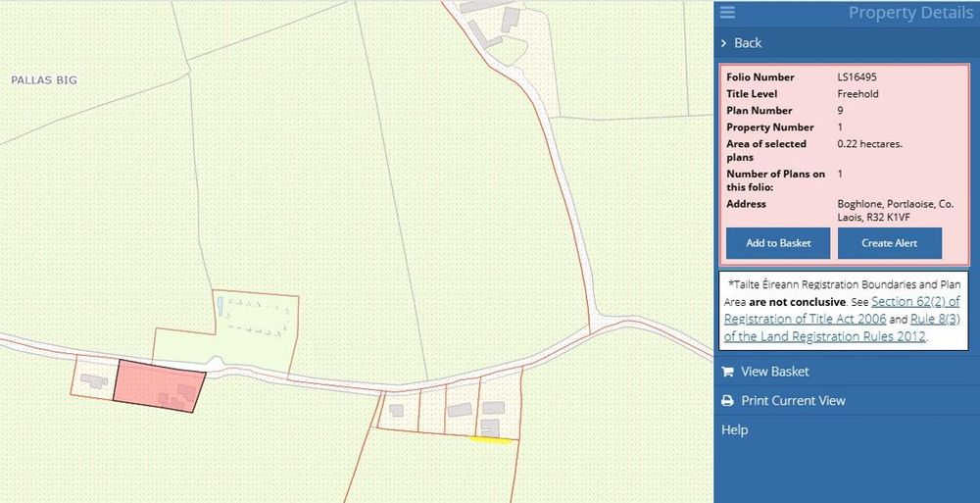The width and height of the screenshot is (980, 503).
Task: Click the folio number LS16495 value
Action: (x=858, y=77)
